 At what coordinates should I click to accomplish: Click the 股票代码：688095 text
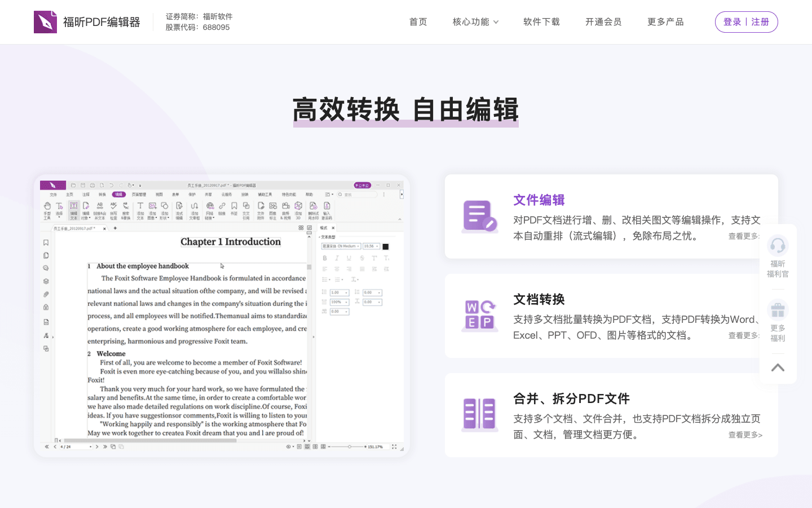click(197, 27)
